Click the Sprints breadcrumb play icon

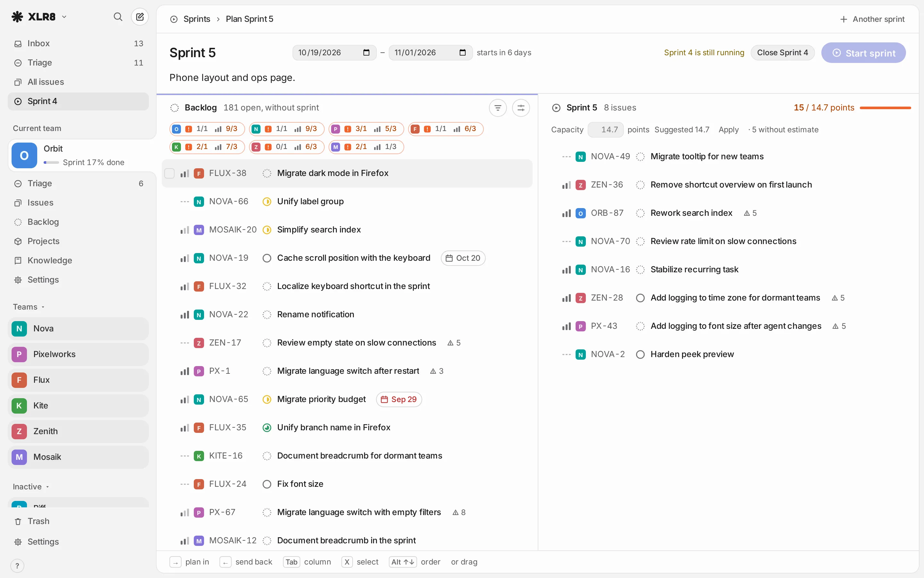[174, 19]
